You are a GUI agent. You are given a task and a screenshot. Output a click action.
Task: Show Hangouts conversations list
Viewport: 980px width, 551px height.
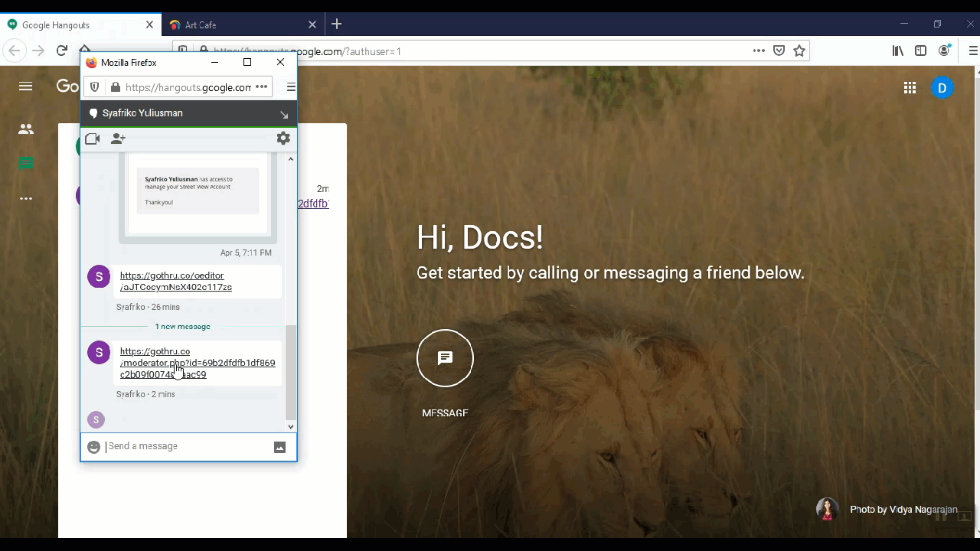26,163
